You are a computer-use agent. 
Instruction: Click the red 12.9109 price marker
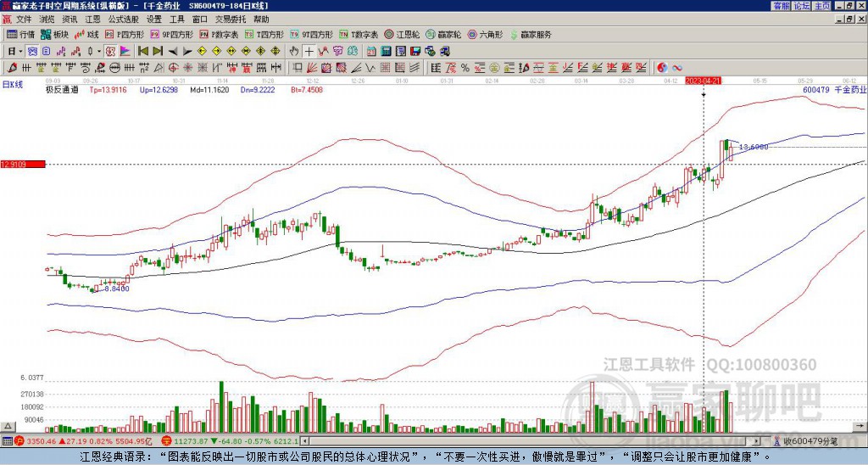23,164
